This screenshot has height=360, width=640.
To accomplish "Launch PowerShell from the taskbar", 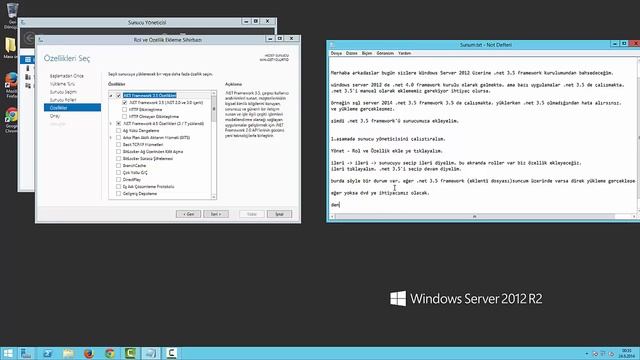I will pos(47,353).
